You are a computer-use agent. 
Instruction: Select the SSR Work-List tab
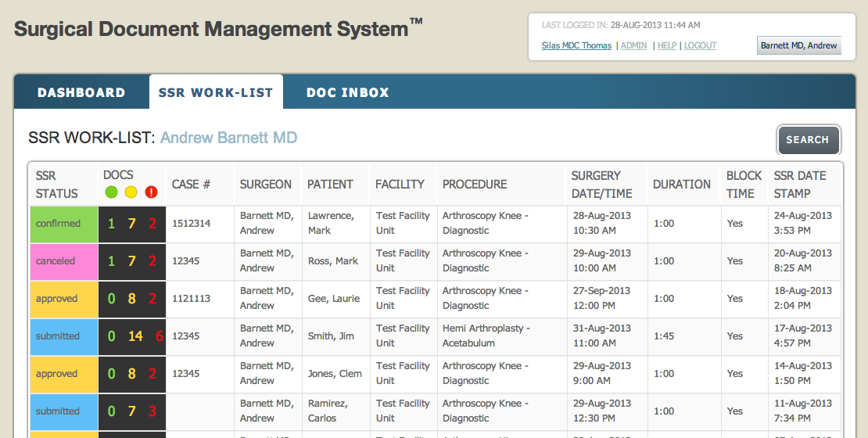click(216, 92)
